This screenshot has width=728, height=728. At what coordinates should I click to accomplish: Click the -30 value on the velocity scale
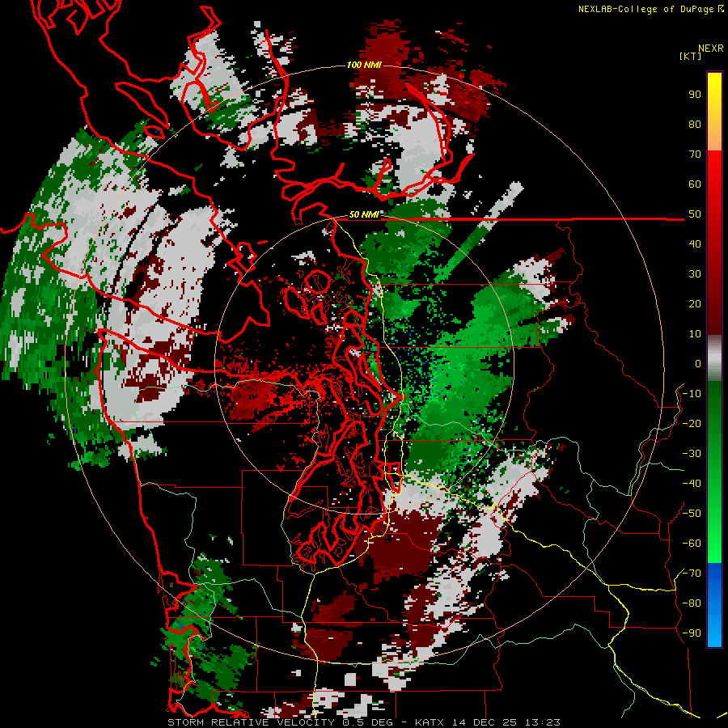pyautogui.click(x=692, y=454)
